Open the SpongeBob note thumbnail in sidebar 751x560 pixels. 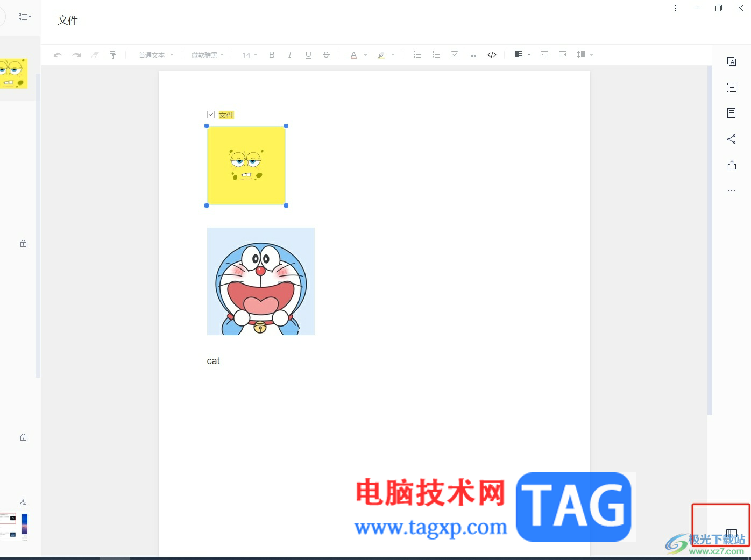click(x=13, y=74)
